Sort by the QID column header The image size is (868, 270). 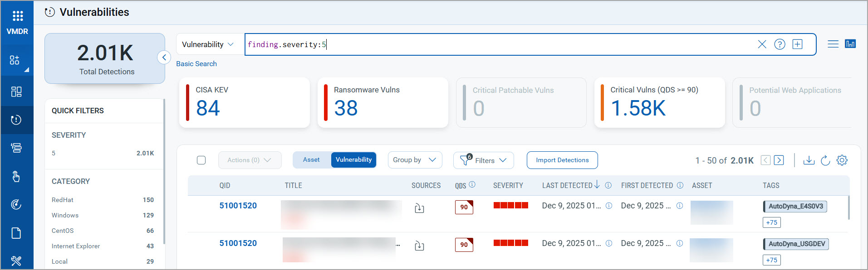pyautogui.click(x=225, y=185)
